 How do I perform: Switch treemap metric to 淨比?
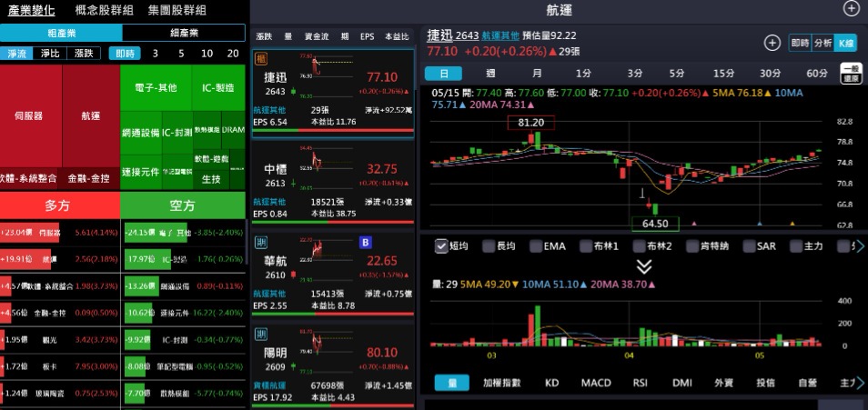(x=50, y=53)
